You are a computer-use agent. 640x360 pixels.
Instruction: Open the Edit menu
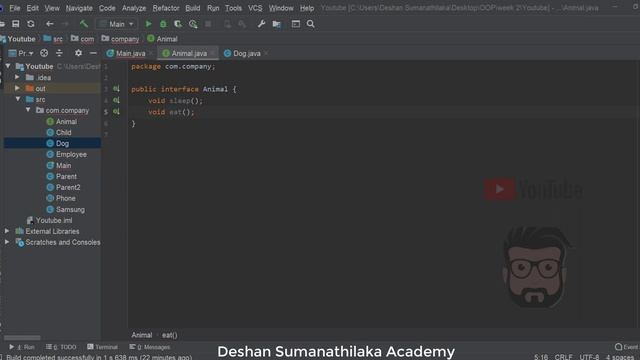coord(33,8)
